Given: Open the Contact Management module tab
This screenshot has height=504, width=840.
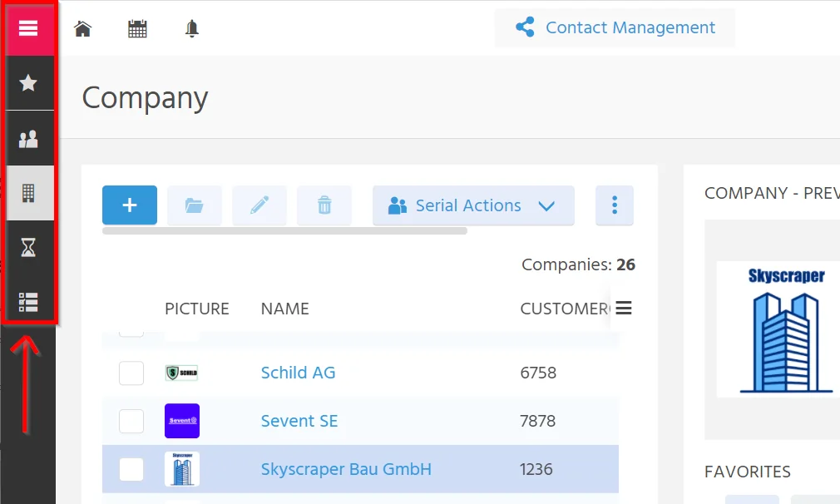Looking at the screenshot, I should tap(615, 27).
